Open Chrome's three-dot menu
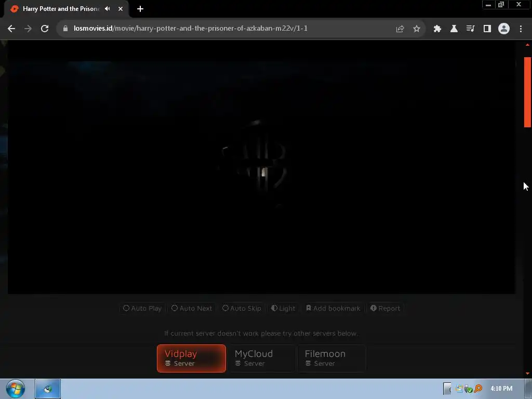The image size is (532, 399). pyautogui.click(x=521, y=29)
